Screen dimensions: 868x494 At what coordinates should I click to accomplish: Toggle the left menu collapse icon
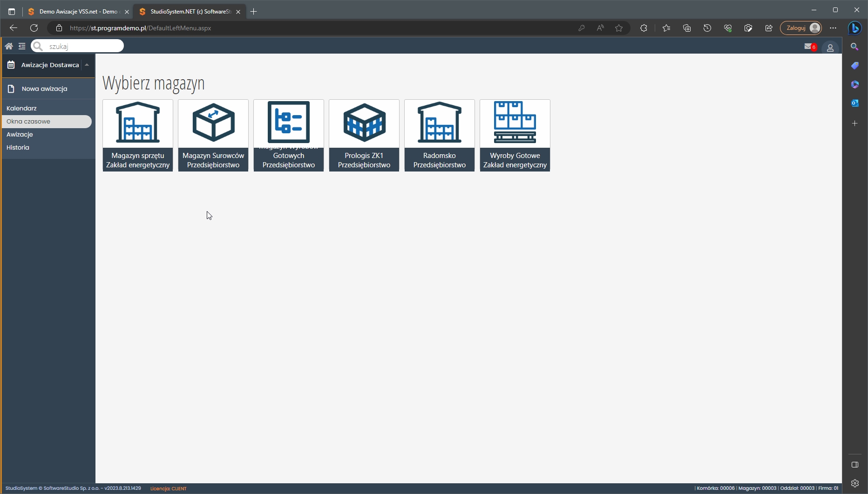[22, 46]
